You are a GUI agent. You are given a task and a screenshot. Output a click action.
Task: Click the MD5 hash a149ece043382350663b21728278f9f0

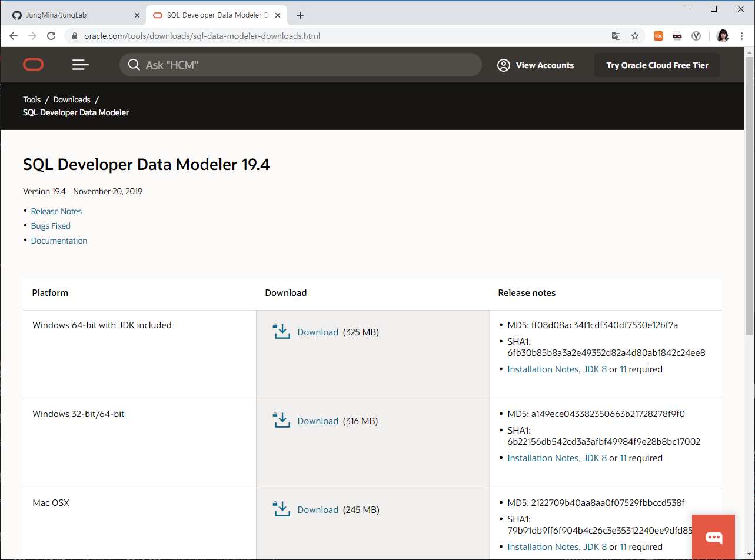608,414
